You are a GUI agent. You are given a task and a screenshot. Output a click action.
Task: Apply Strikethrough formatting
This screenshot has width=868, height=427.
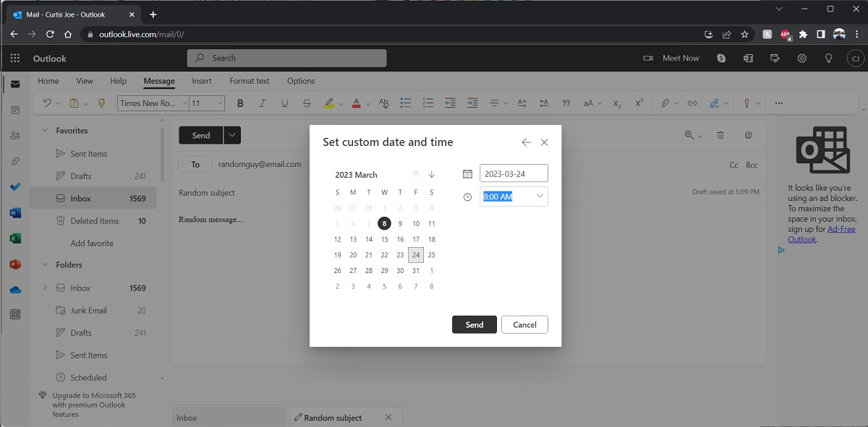(307, 103)
